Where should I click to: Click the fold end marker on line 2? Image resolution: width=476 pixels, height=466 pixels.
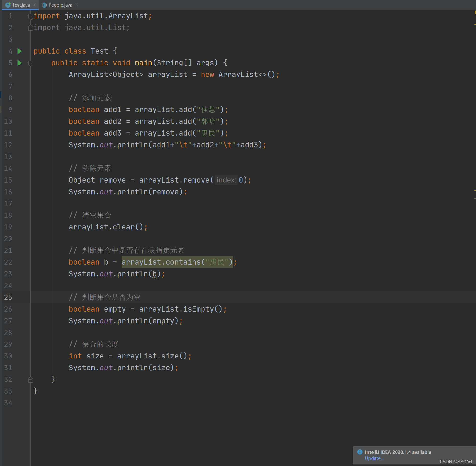tap(31, 28)
